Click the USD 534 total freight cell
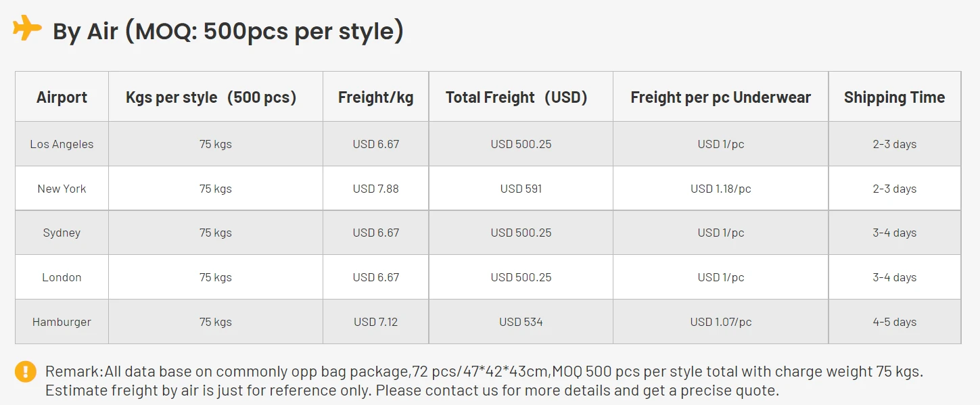This screenshot has width=980, height=405. coord(521,322)
